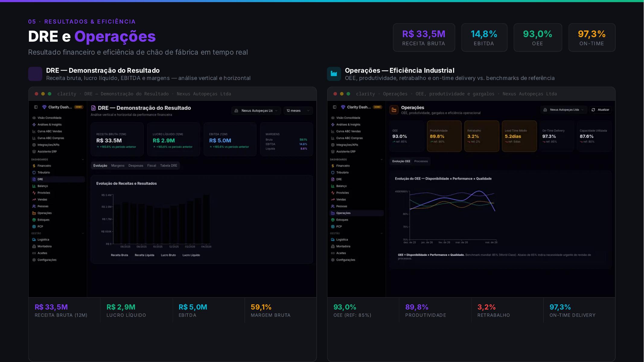Open Balanço link in Operações sidebar
This screenshot has height=362, width=644.
click(x=341, y=186)
